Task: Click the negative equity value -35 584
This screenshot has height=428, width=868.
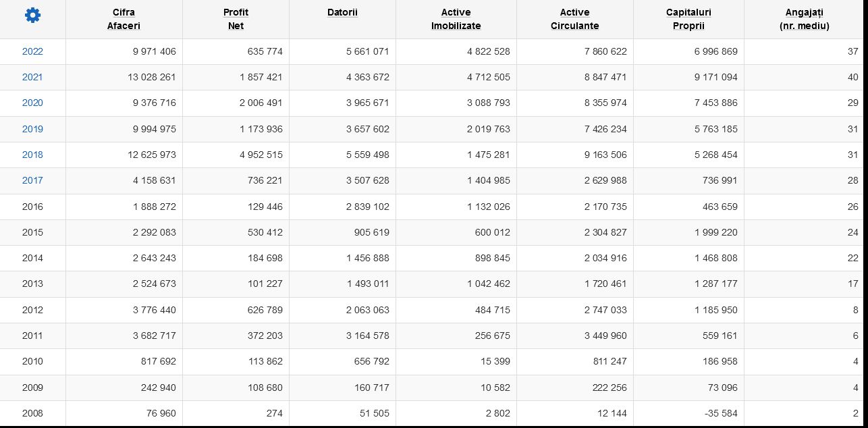Action: [719, 413]
